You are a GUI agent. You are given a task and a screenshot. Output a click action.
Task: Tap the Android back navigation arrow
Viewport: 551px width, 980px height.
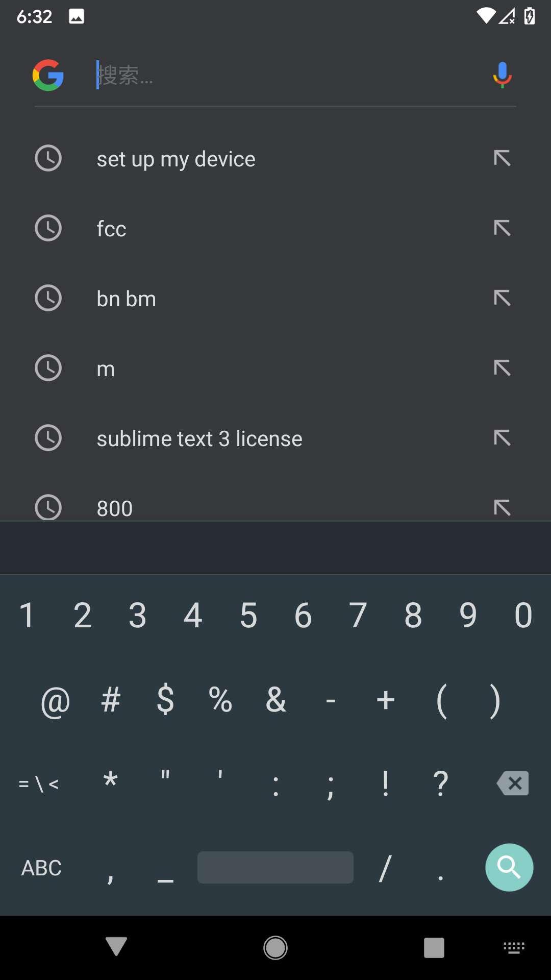116,947
